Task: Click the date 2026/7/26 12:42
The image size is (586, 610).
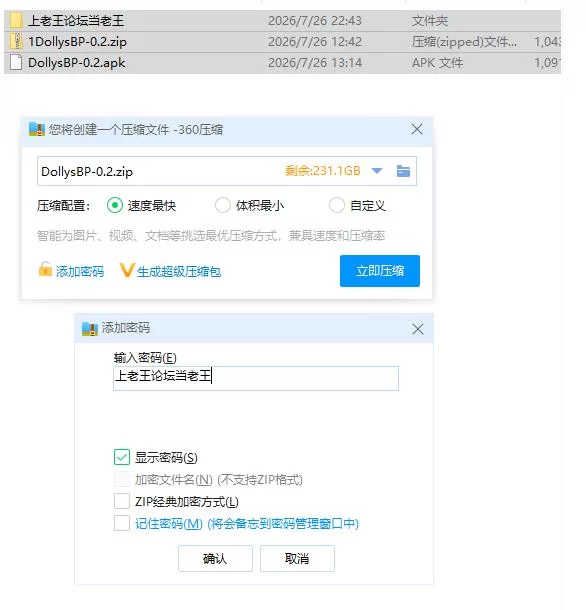Action: click(x=315, y=42)
